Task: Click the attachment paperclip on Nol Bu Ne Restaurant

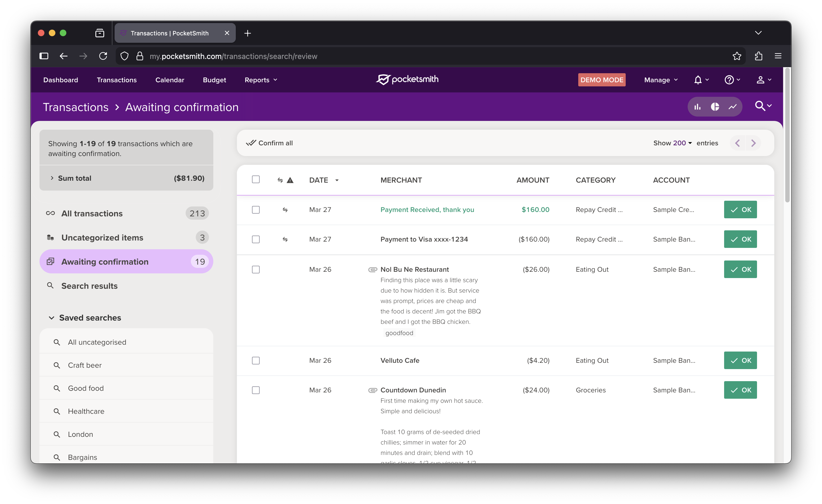Action: [372, 270]
